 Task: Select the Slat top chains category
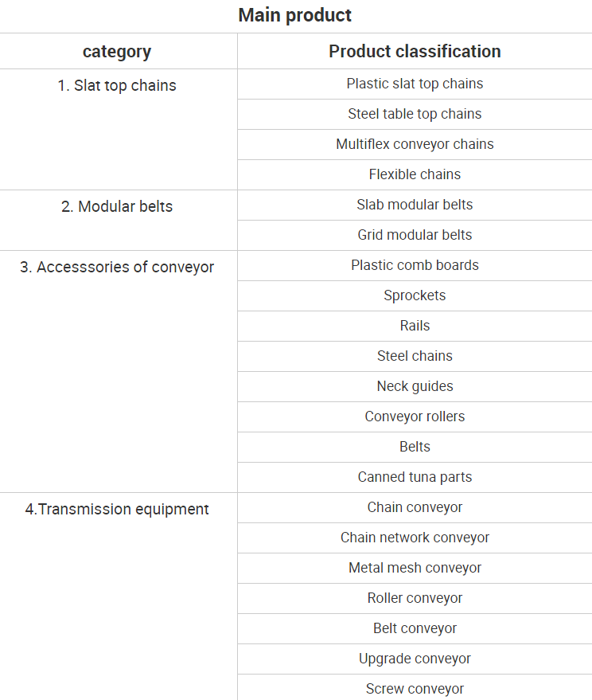(x=117, y=86)
